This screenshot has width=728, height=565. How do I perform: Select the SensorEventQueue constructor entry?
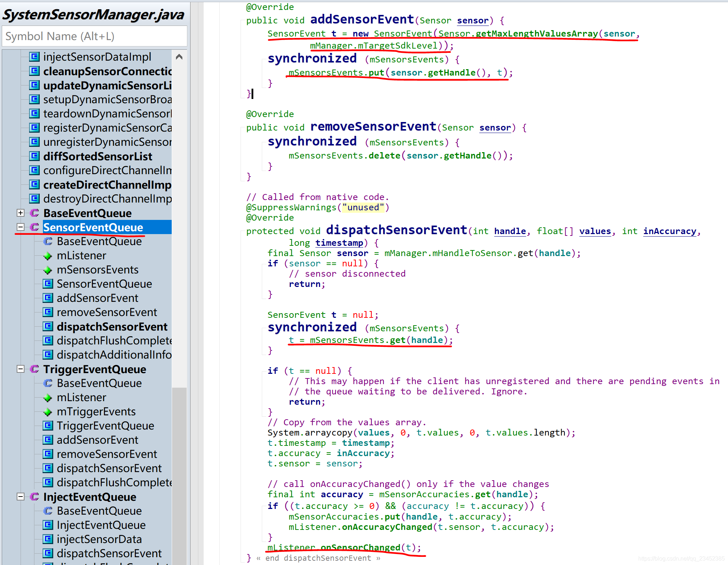pos(104,284)
